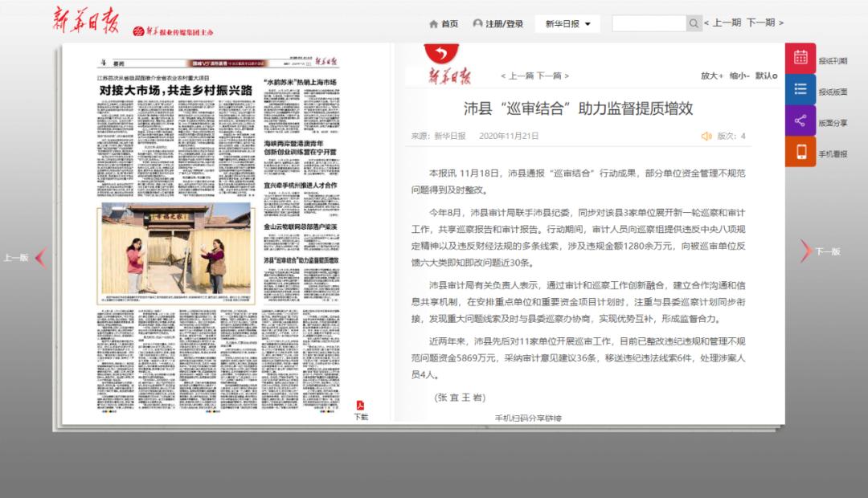Click the 新华日报 logo at top left
868x498 pixels.
pyautogui.click(x=86, y=20)
